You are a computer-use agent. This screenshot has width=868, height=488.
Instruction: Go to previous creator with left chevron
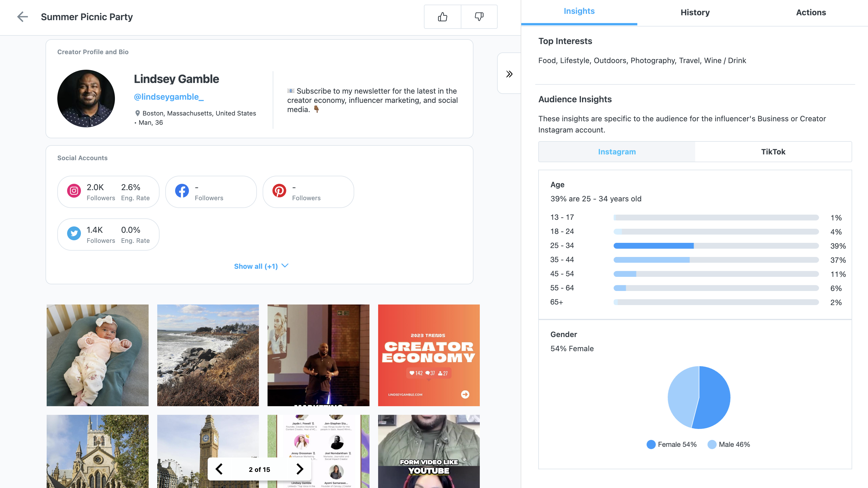tap(219, 469)
